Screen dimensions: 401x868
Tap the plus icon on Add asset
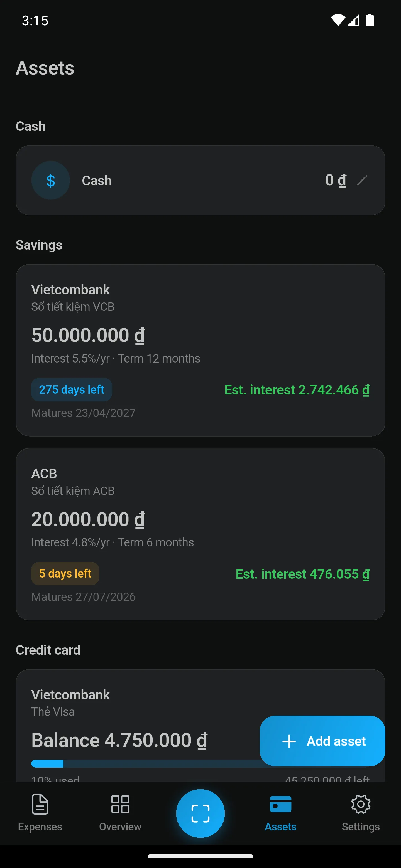click(x=289, y=741)
